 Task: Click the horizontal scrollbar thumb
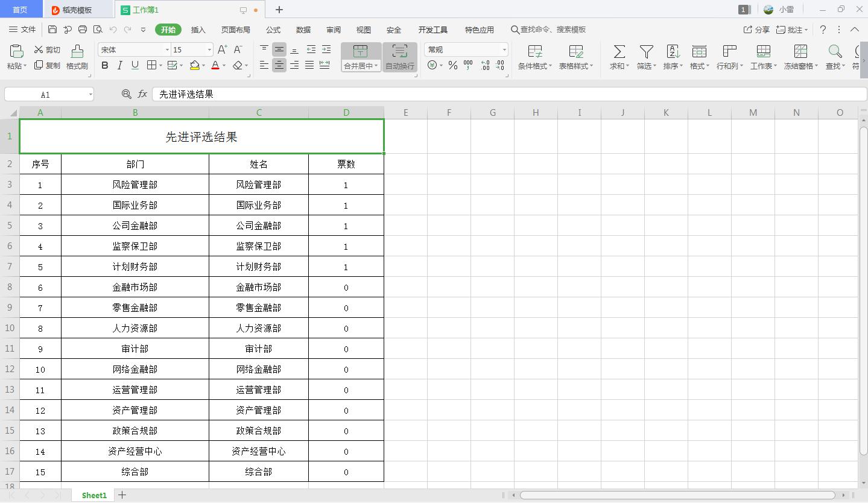pyautogui.click(x=677, y=495)
